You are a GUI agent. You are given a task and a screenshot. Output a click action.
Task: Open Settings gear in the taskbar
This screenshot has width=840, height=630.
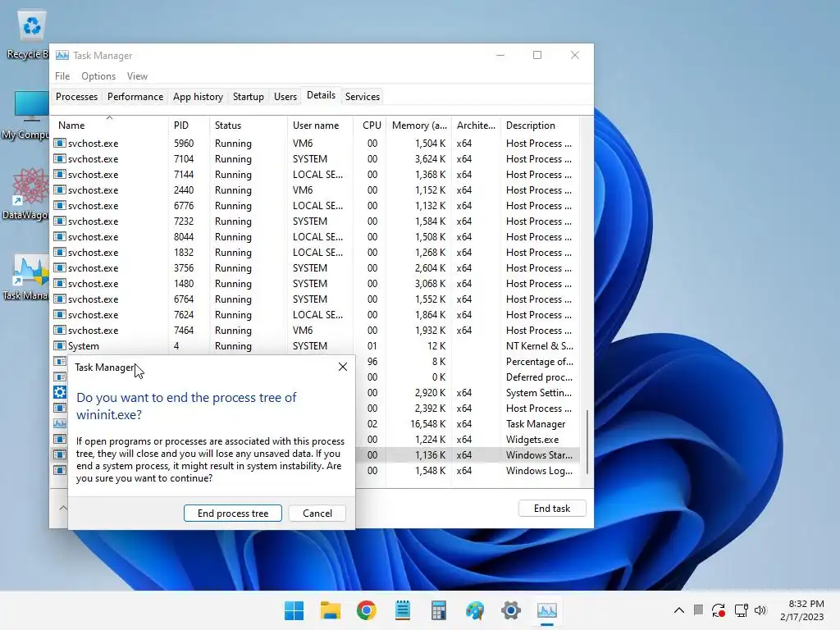point(511,610)
